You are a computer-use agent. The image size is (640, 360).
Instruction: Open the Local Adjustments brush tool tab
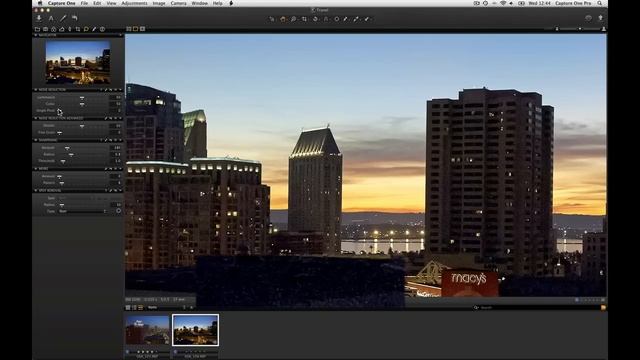pos(94,29)
